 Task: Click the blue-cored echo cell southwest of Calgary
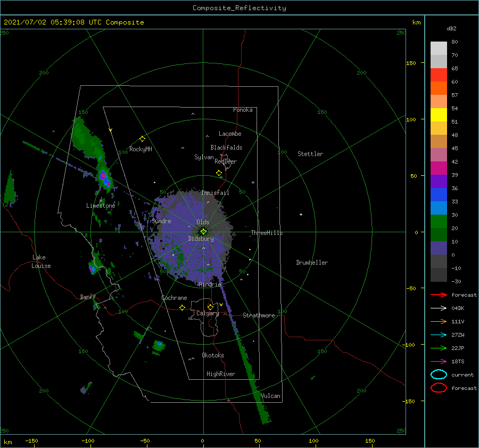tap(159, 346)
